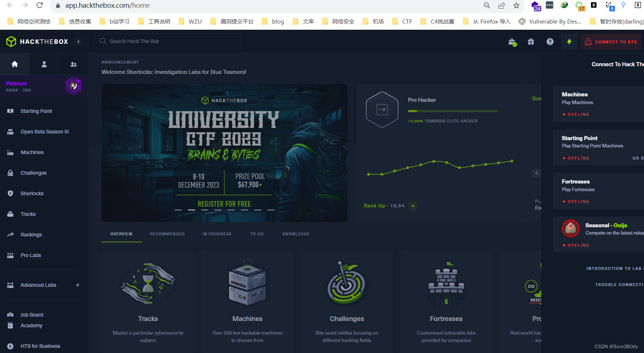Open browser zoom magnifier icon
Viewport: 644px width, 353px height.
coord(487,6)
